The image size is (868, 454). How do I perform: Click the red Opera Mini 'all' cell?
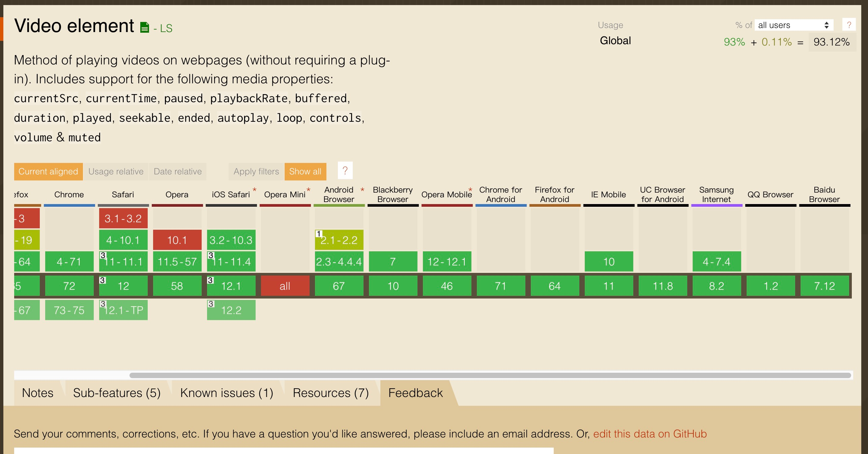click(285, 286)
